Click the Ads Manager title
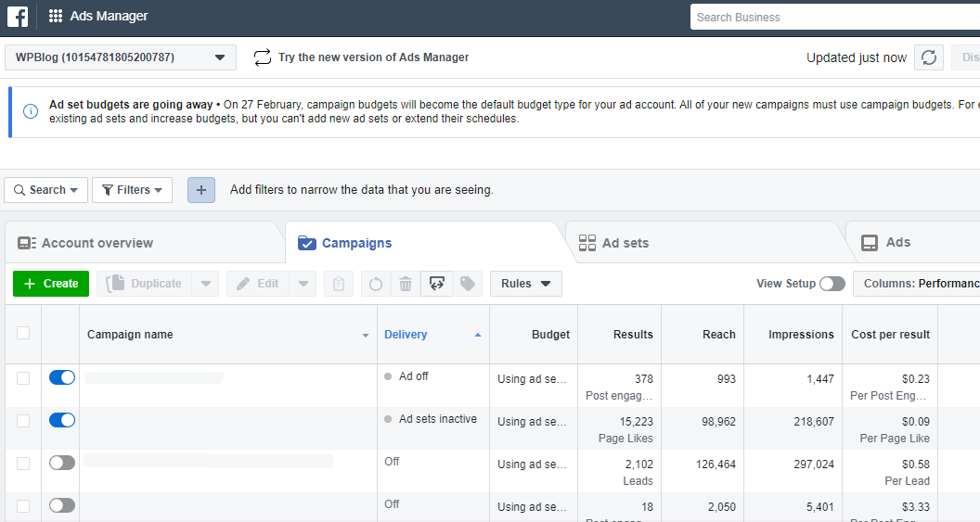Screen dimensions: 980x522 [x=109, y=17]
